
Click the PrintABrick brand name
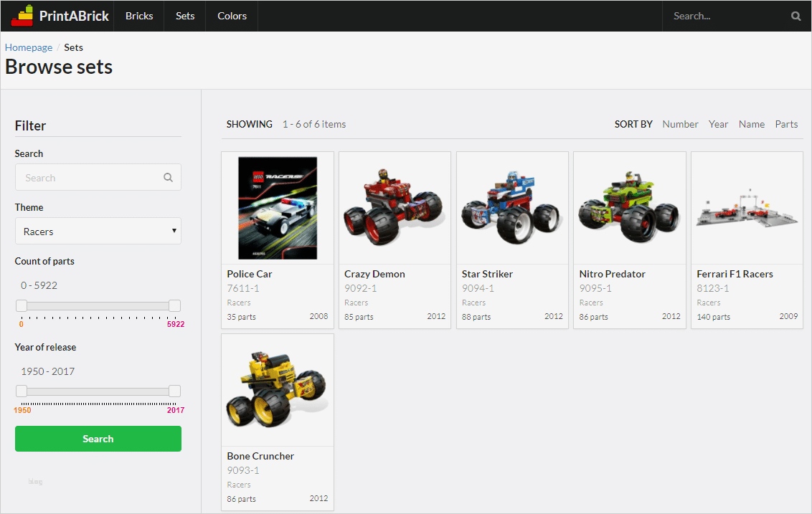click(x=74, y=16)
